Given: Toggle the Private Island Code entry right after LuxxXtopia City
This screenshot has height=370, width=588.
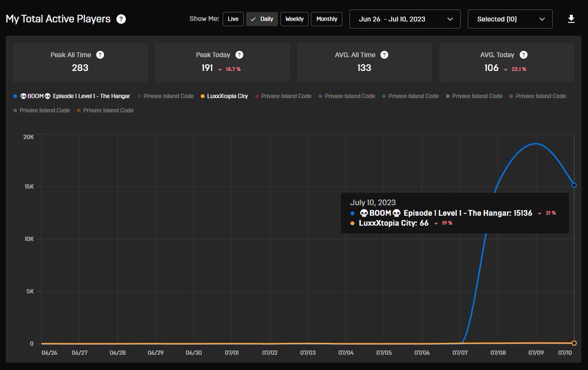Looking at the screenshot, I should 283,96.
